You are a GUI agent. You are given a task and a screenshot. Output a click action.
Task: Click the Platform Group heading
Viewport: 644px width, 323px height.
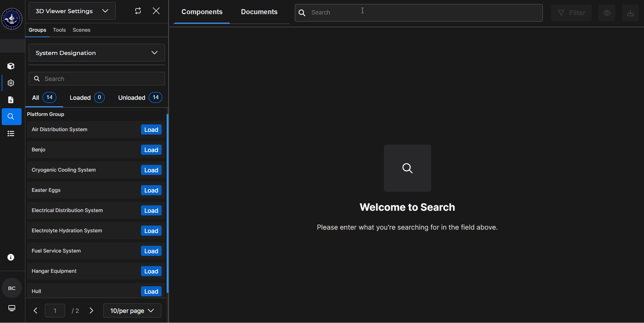(46, 114)
